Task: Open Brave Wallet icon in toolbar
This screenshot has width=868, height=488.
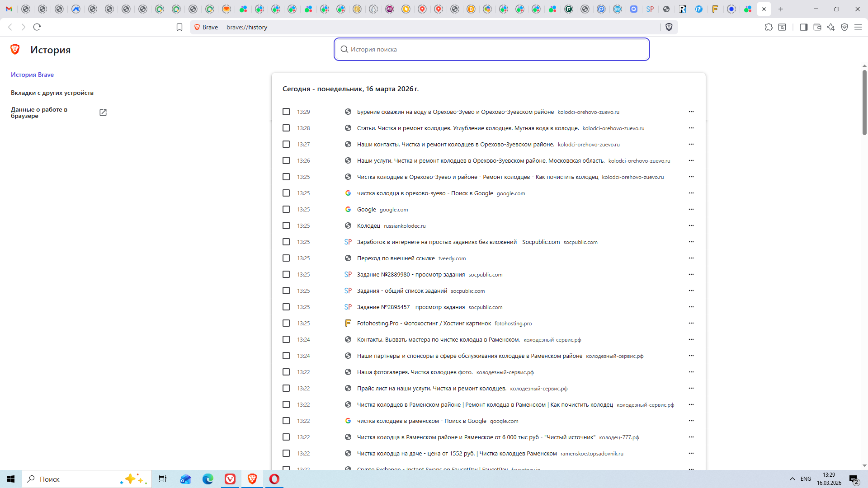Action: [x=817, y=27]
